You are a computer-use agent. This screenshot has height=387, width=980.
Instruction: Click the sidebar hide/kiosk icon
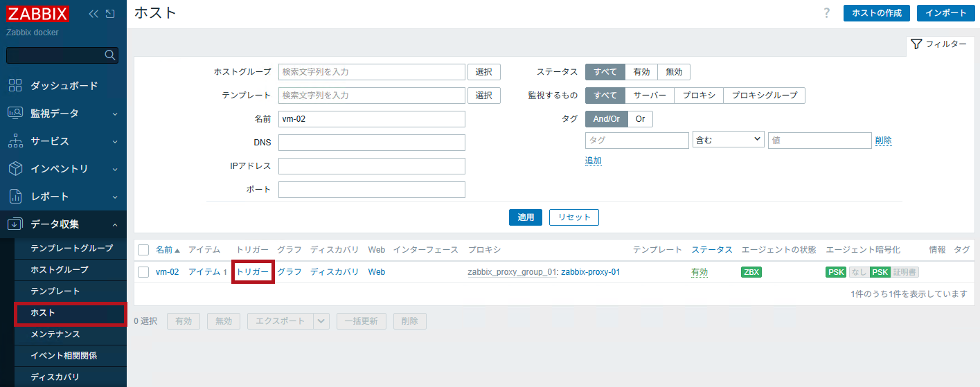(x=110, y=14)
